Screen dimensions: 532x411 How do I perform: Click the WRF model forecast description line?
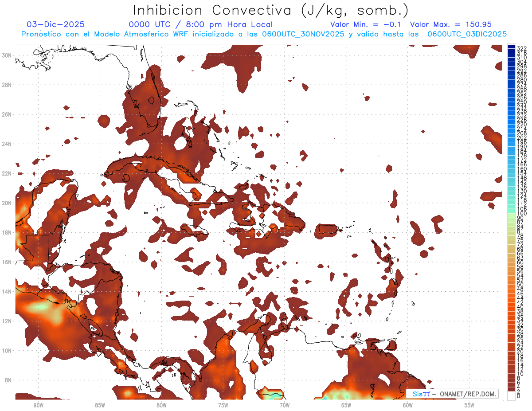coord(264,34)
